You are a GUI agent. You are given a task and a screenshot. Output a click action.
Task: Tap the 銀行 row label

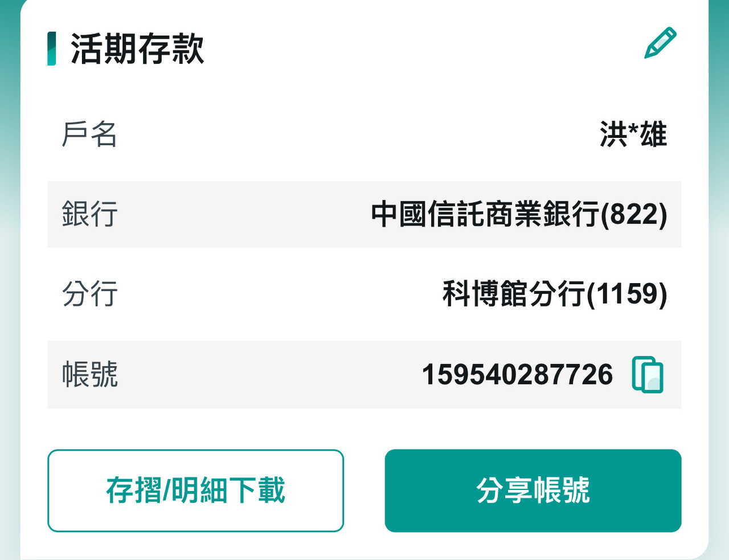pyautogui.click(x=89, y=214)
